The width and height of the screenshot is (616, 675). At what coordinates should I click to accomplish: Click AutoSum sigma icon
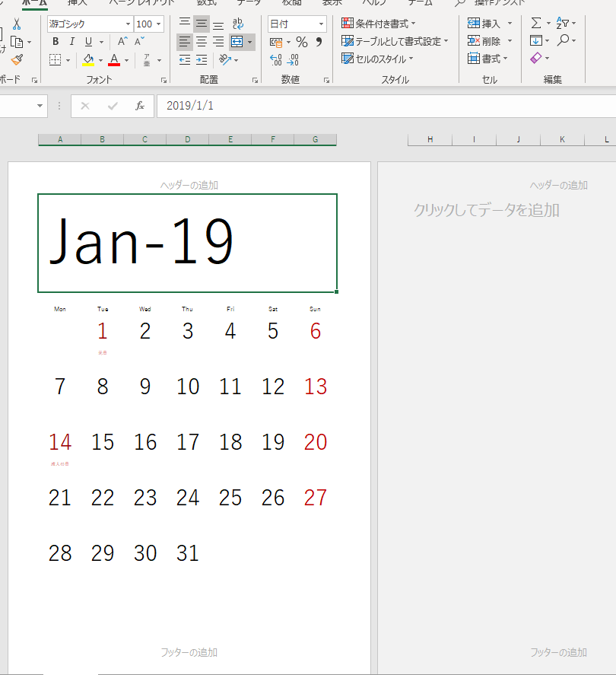pyautogui.click(x=536, y=23)
